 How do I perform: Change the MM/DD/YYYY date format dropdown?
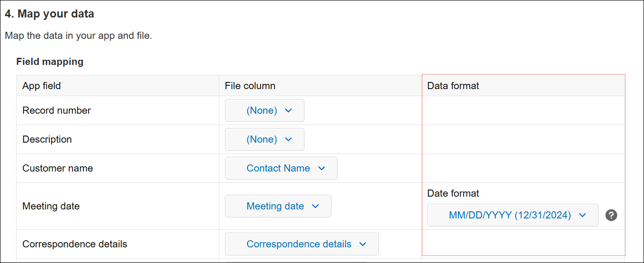(512, 215)
